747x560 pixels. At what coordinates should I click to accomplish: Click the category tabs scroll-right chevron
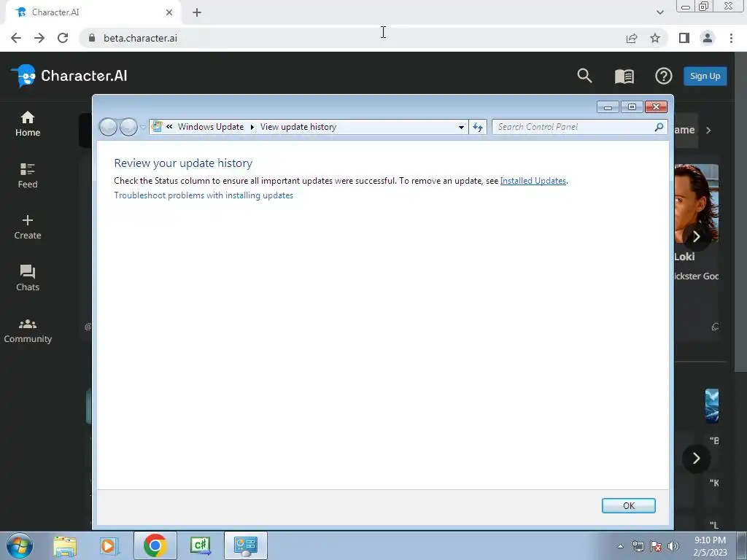tap(708, 130)
